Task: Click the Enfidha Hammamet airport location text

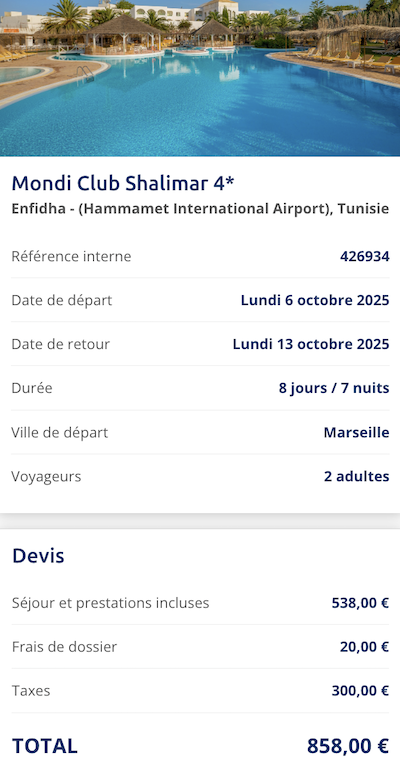Action: (200, 209)
